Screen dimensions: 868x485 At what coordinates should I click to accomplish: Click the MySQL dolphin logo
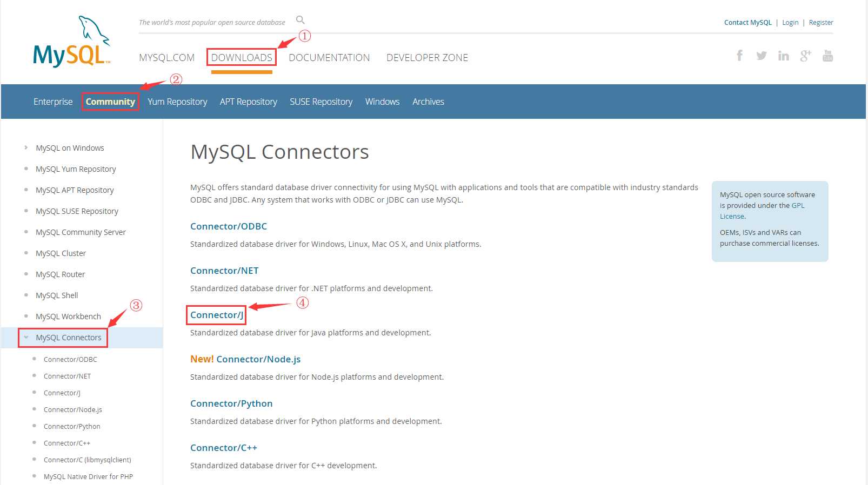tap(72, 41)
